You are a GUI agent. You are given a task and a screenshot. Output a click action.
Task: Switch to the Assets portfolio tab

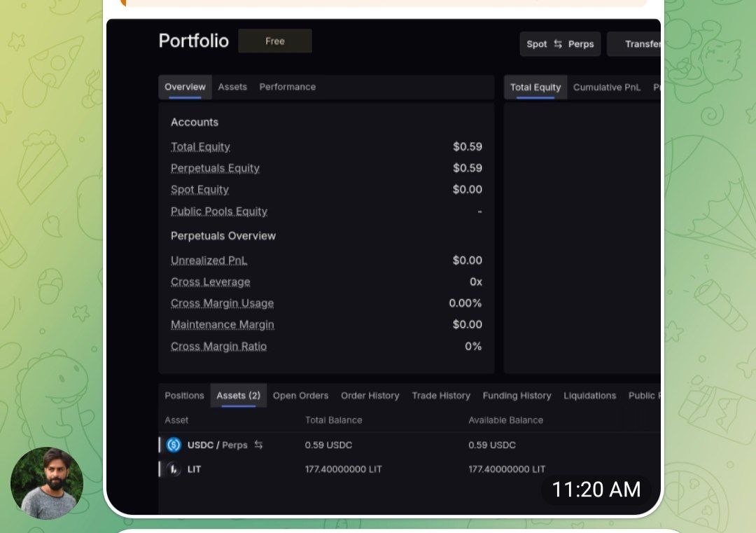coord(232,87)
